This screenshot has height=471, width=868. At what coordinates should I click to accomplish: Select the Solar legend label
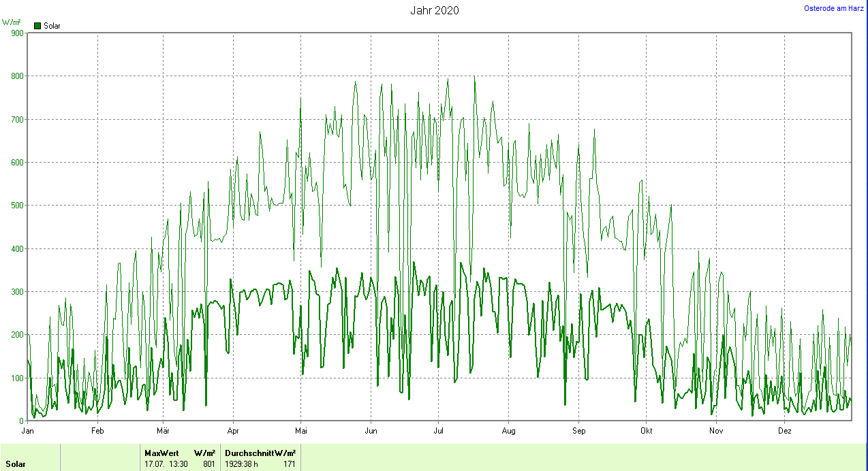(x=52, y=26)
